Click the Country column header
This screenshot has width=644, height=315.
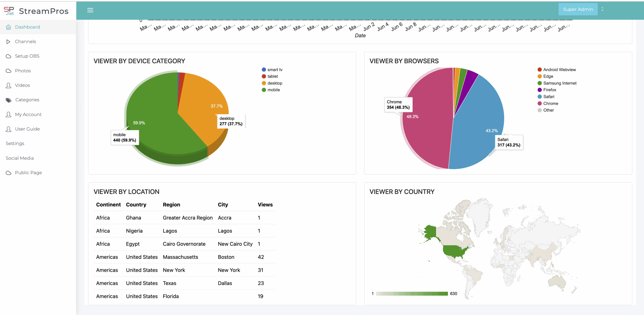click(136, 205)
